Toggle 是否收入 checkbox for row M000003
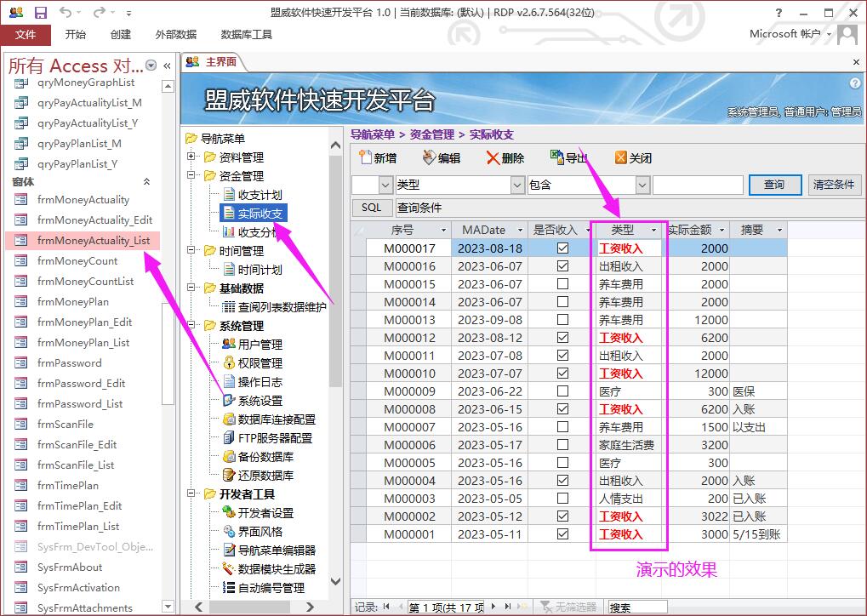The height and width of the screenshot is (616, 867). (x=562, y=499)
